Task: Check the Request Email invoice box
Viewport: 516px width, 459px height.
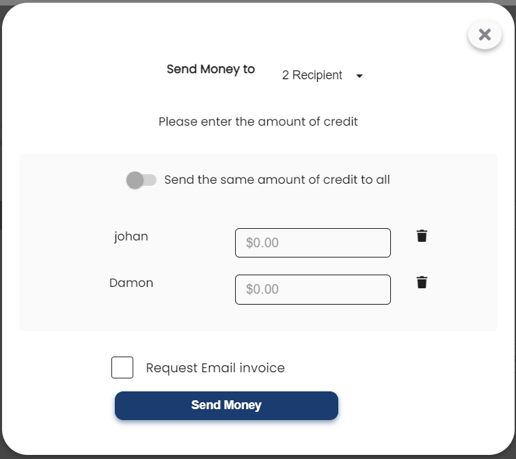Action: click(x=122, y=367)
